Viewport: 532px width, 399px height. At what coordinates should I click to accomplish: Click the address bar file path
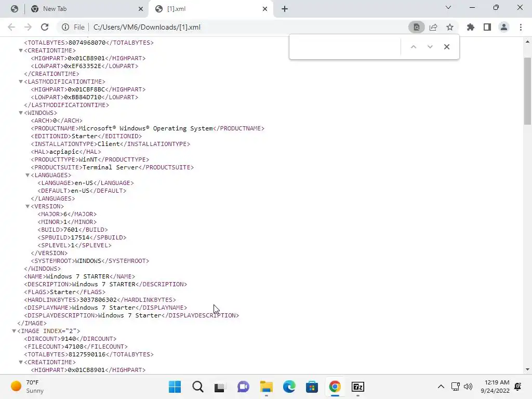147,27
